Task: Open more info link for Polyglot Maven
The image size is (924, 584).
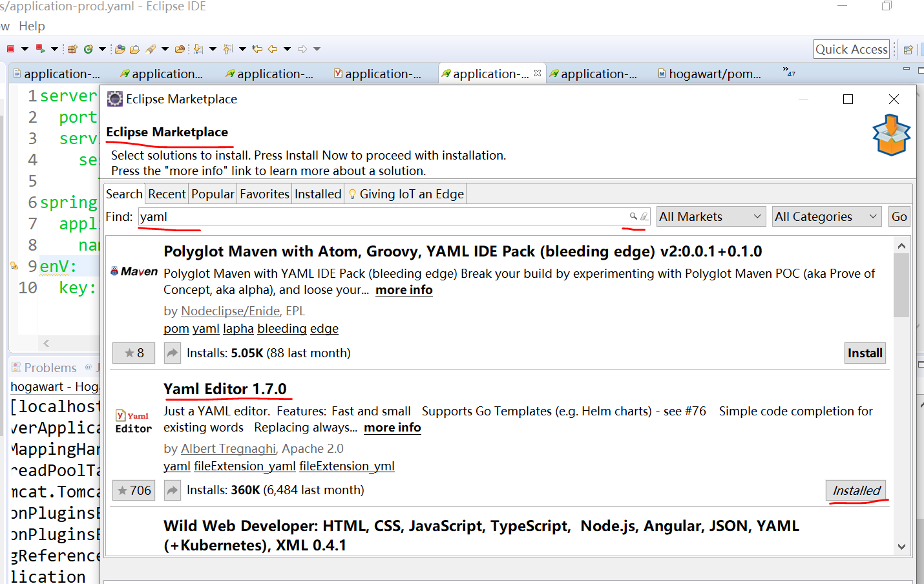Action: point(404,290)
